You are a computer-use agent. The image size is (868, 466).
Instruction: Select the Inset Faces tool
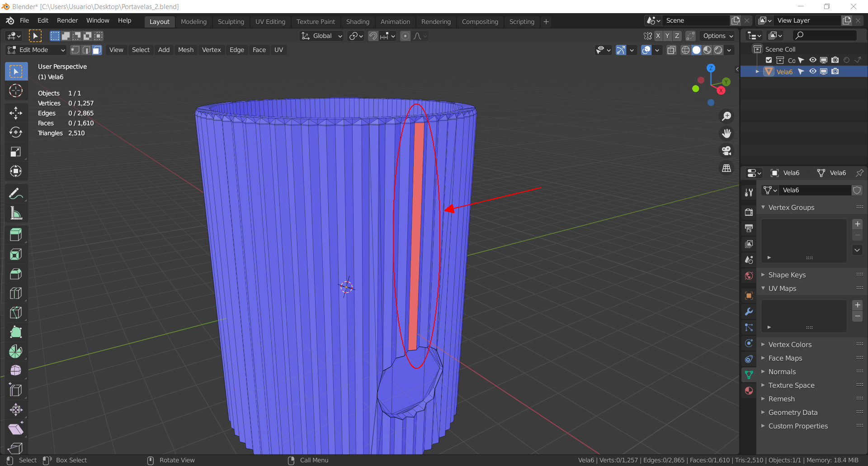coord(16,254)
